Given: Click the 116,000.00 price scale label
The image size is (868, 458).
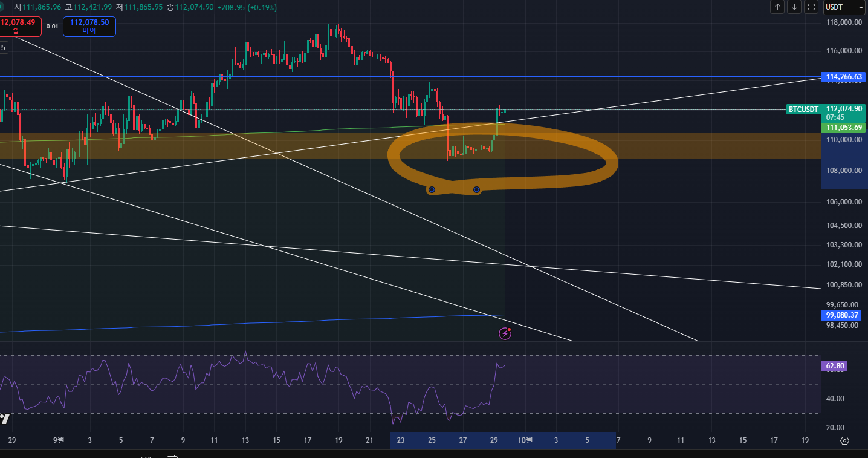Looking at the screenshot, I should 844,51.
